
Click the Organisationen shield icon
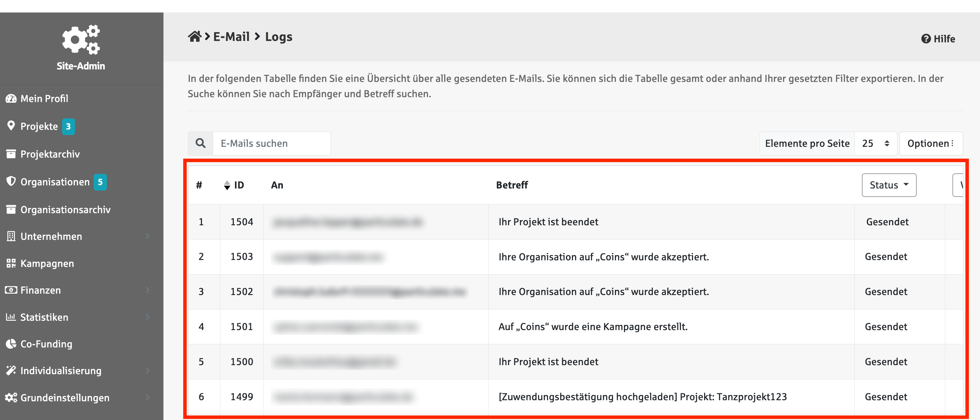click(11, 182)
